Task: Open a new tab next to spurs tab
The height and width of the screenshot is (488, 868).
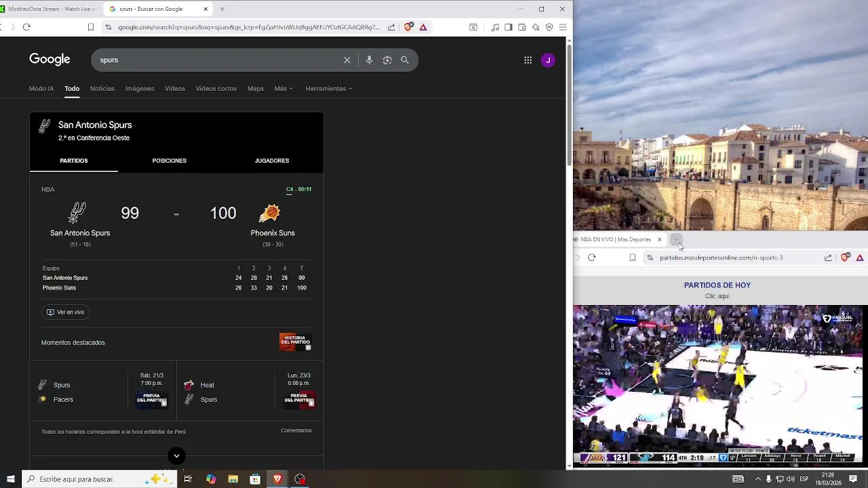Action: tap(222, 9)
